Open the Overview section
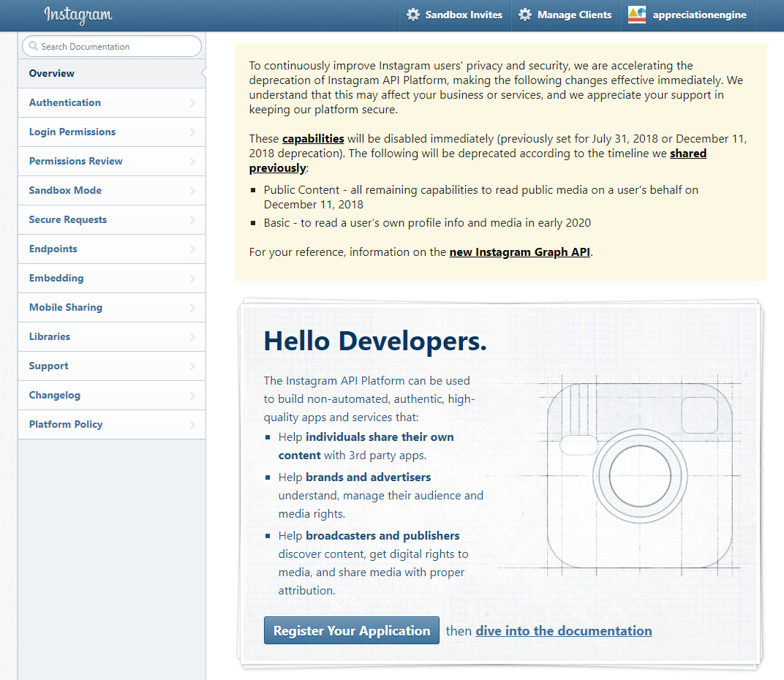784x680 pixels. coord(112,74)
